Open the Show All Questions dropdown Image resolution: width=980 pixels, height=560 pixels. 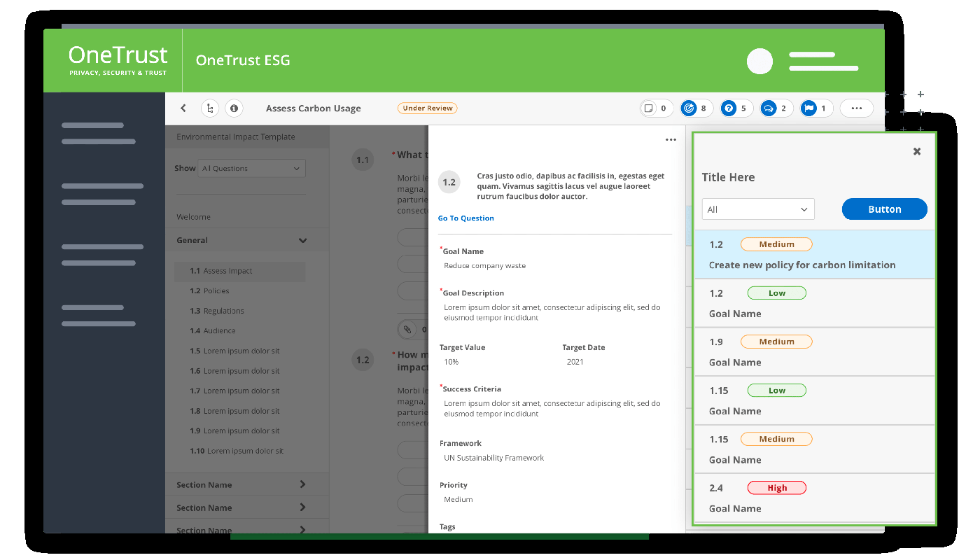(251, 168)
